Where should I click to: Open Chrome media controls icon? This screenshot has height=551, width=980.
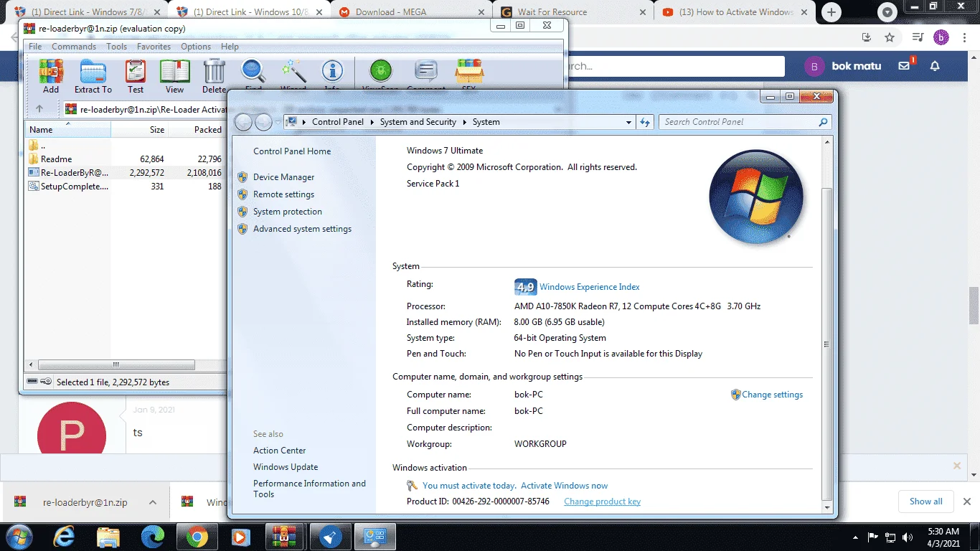point(918,37)
